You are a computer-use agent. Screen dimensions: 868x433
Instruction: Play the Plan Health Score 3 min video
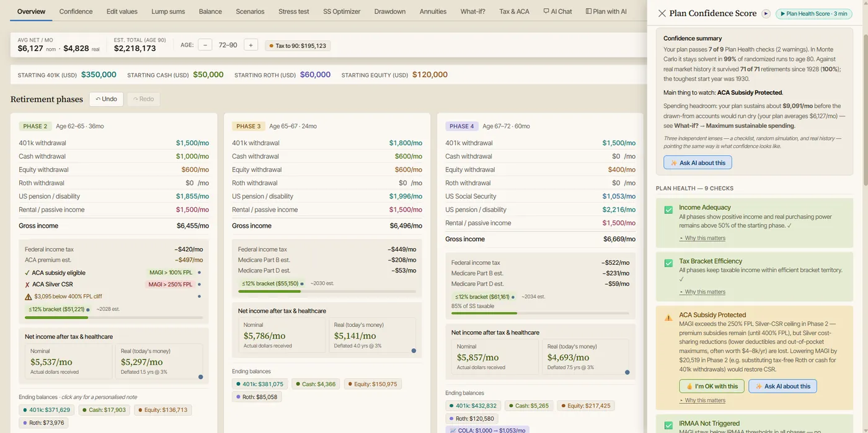point(813,14)
